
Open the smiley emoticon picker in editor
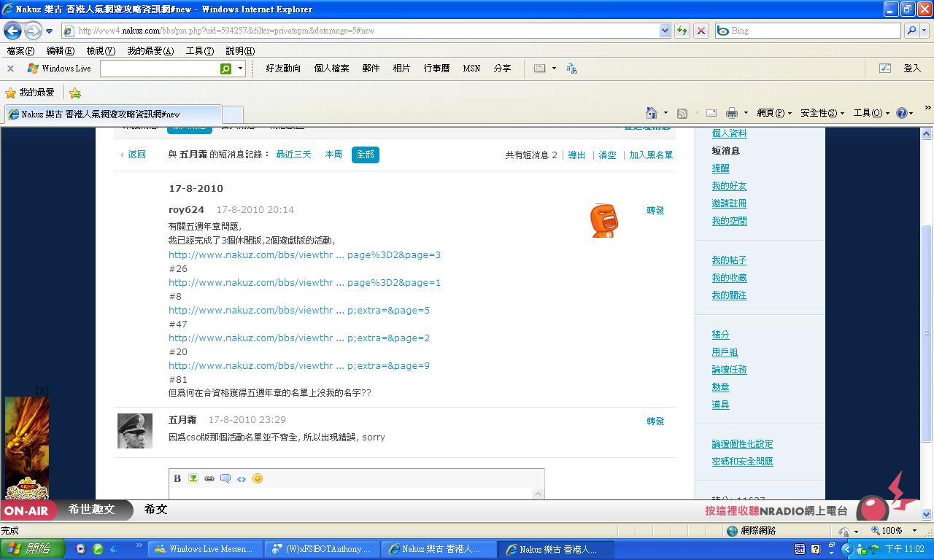pyautogui.click(x=258, y=478)
